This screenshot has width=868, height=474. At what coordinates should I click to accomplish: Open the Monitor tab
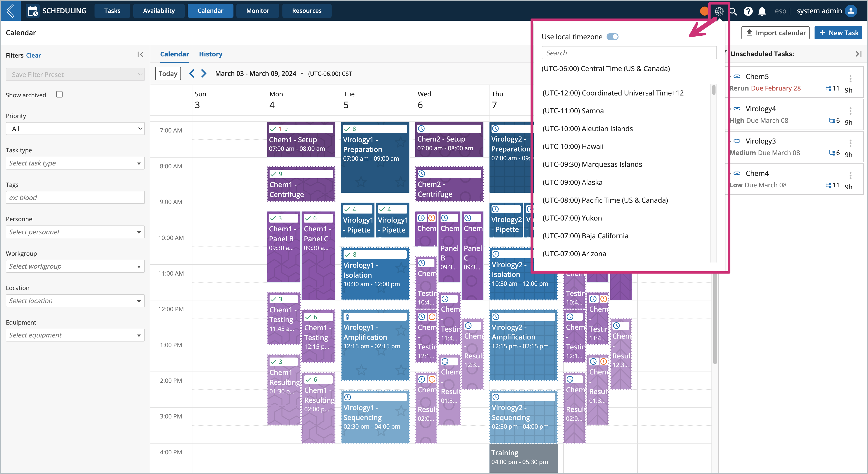[258, 11]
